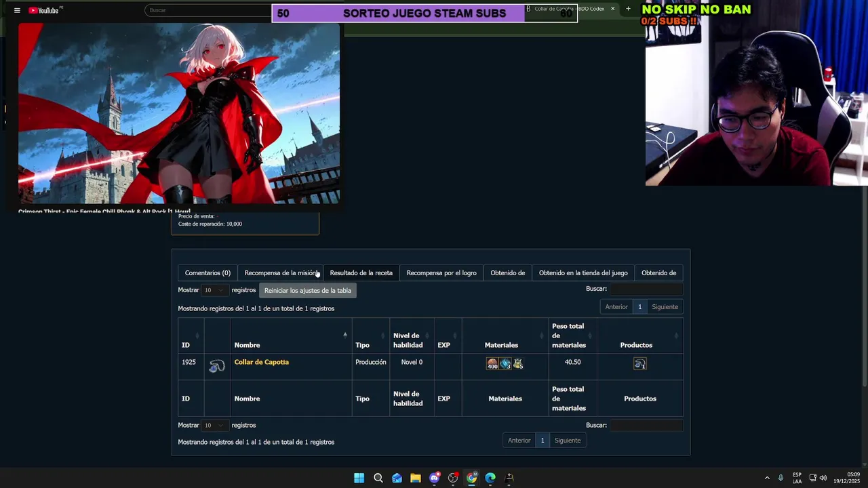Focus the YouTube Buscar search box

point(209,10)
